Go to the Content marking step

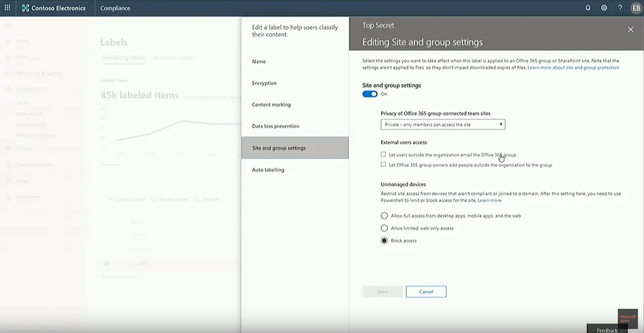tap(271, 105)
